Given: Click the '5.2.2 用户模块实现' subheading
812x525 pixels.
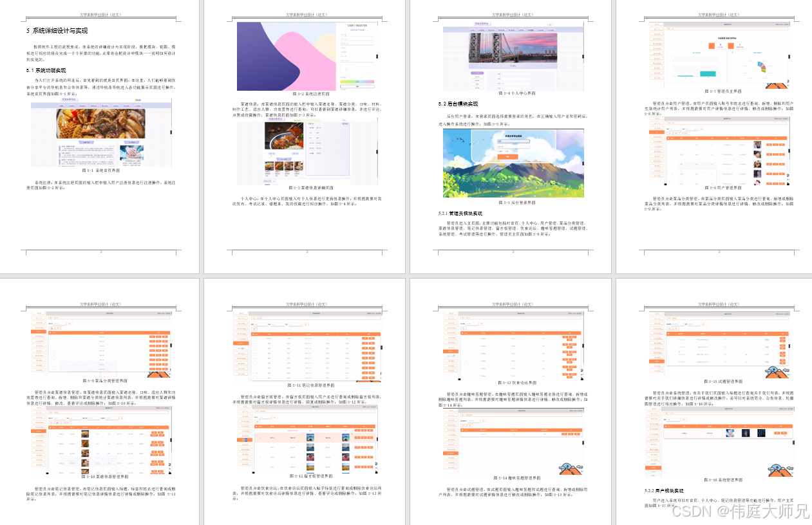Looking at the screenshot, I should click(665, 490).
